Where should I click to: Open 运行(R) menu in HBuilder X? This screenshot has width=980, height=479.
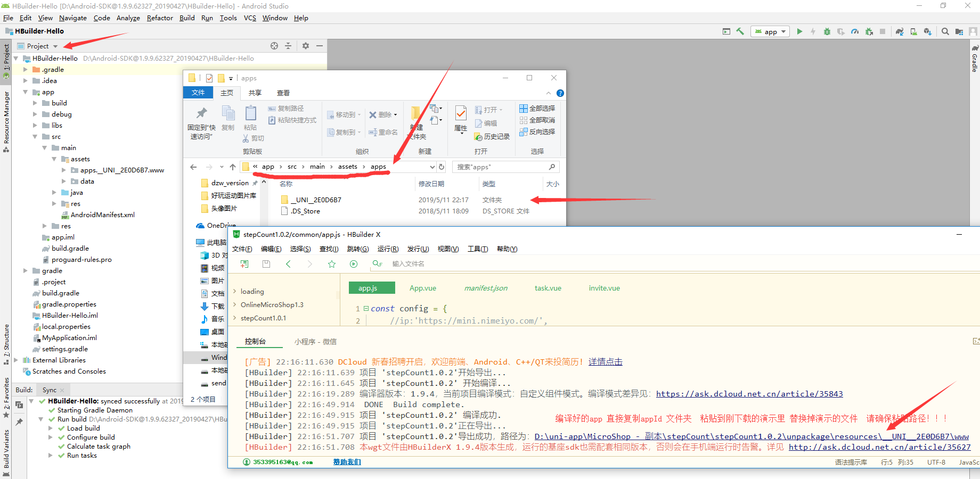[x=388, y=249]
